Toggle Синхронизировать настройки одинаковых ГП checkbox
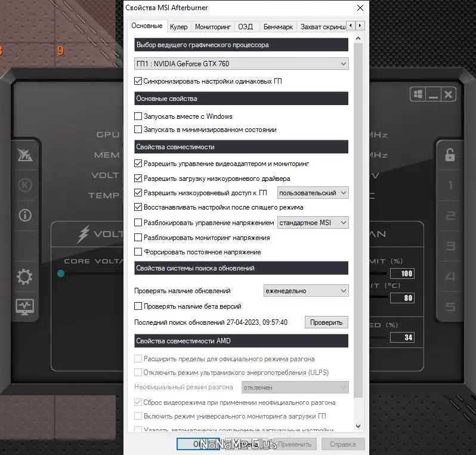476x455 pixels. click(x=138, y=81)
